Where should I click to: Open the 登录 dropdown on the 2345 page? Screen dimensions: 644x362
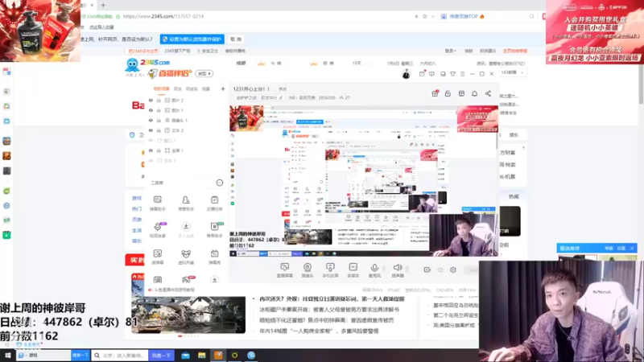(x=450, y=51)
